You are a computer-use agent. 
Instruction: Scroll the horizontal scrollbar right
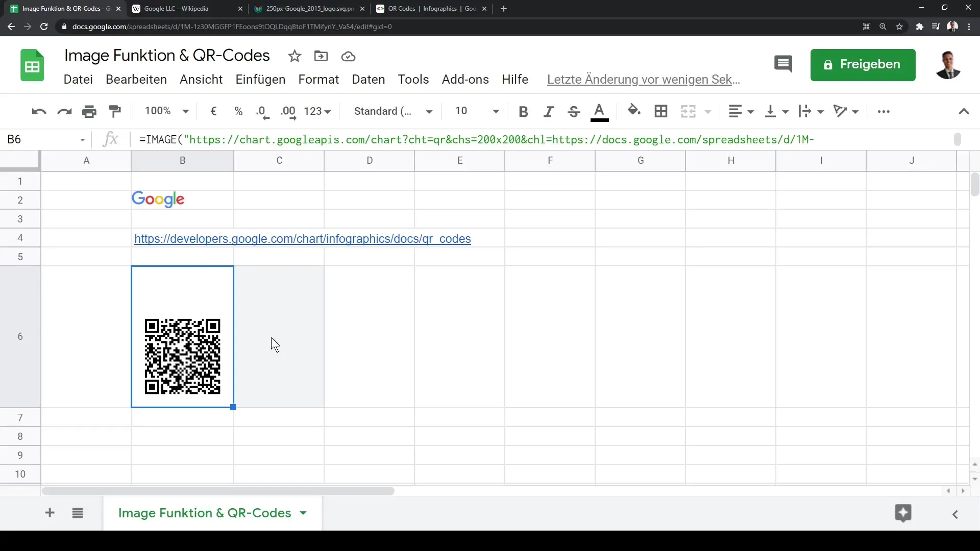[x=963, y=490]
